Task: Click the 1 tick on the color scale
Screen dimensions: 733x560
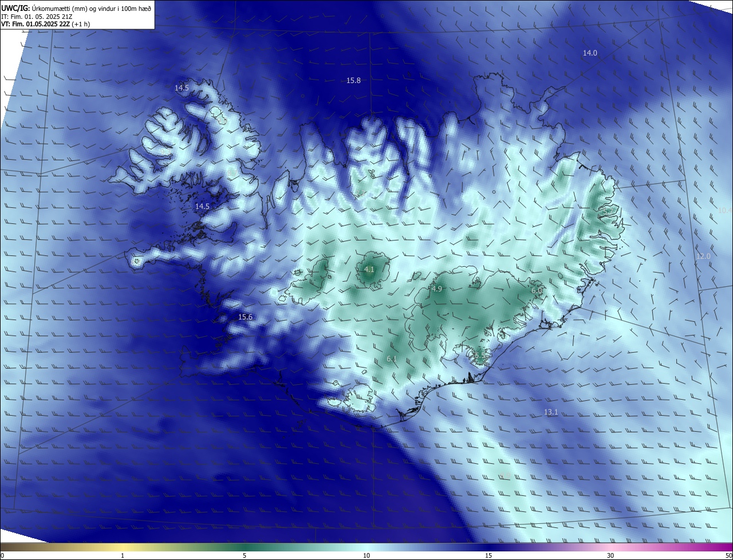Action: [x=123, y=555]
